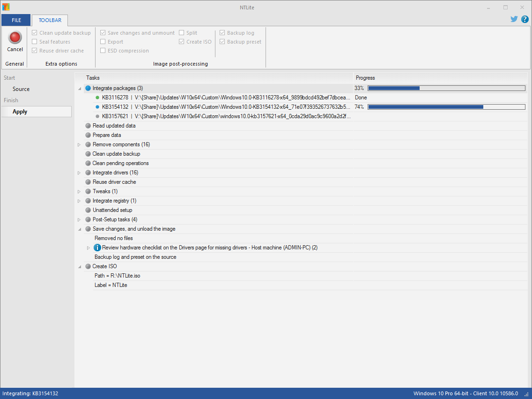
Task: Click the NTLite icon in the title bar
Action: click(6, 7)
